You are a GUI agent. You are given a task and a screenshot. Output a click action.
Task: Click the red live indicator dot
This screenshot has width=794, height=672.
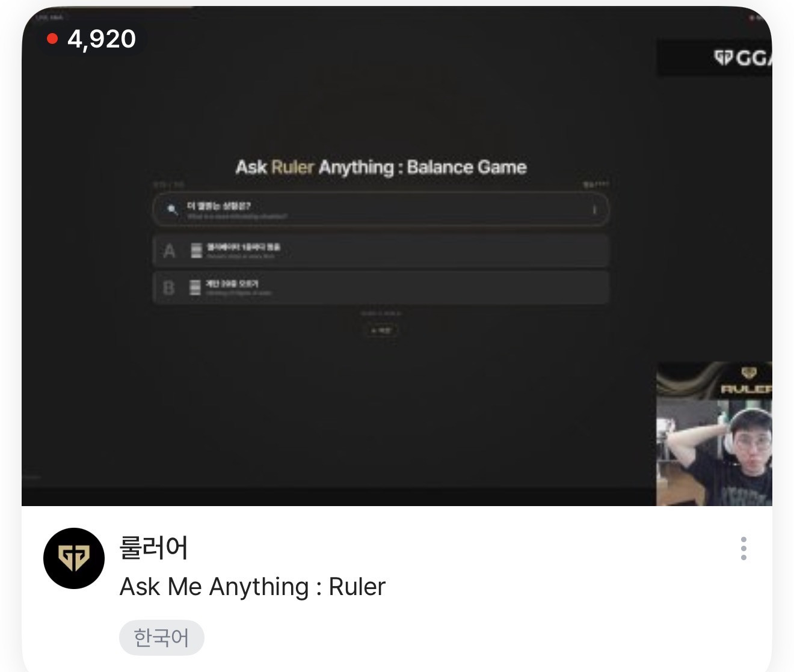52,39
